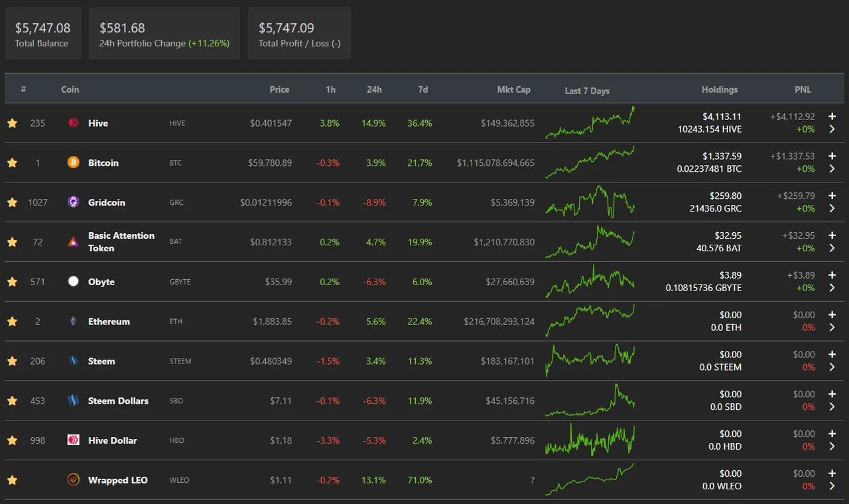Expand Steem Dollars details chevron
This screenshot has width=849, height=504.
click(832, 407)
